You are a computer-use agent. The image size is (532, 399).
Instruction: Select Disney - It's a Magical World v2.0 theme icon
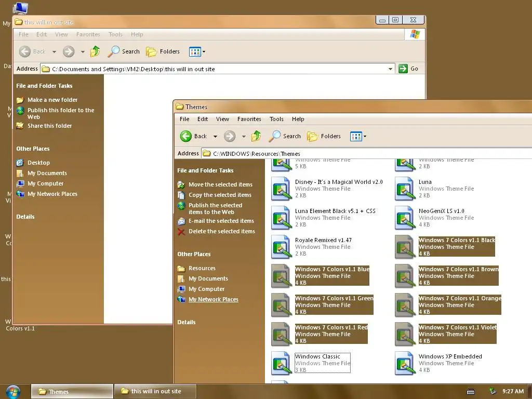(x=281, y=189)
